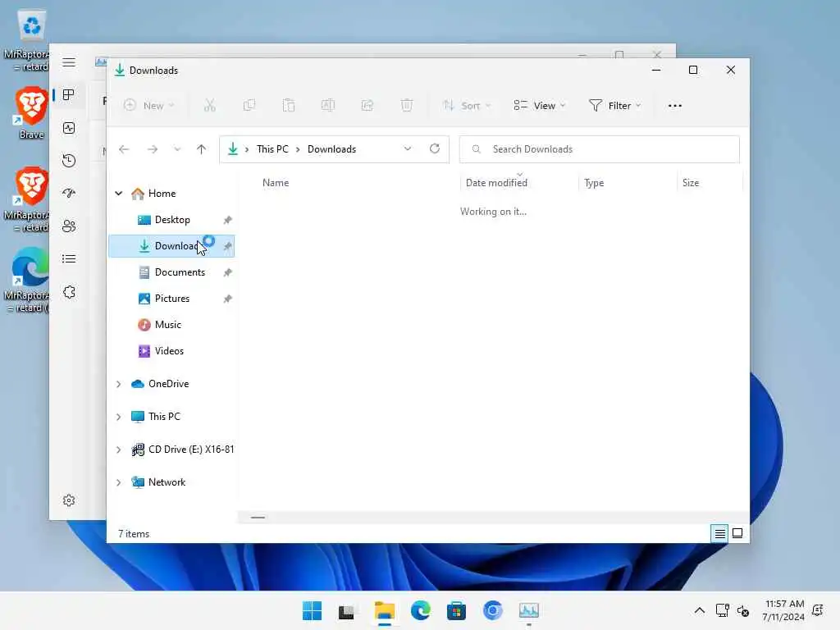The image size is (840, 630).
Task: Expand the CD Drive (E:) node
Action: pos(119,450)
